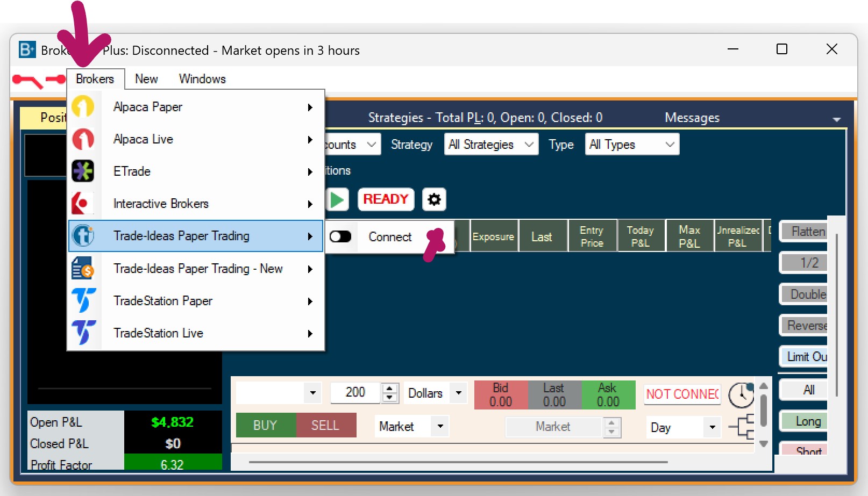
Task: Open the Day time-in-force dropdown
Action: [712, 427]
